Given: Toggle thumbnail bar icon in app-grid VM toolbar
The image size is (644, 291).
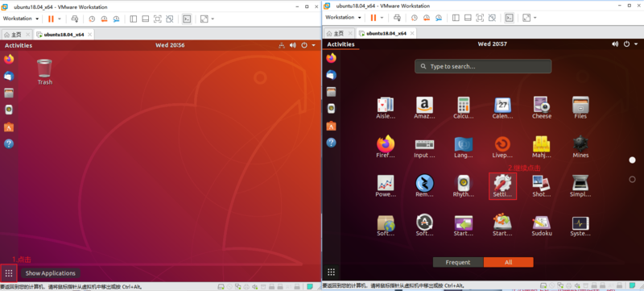Looking at the screenshot, I should click(x=468, y=17).
